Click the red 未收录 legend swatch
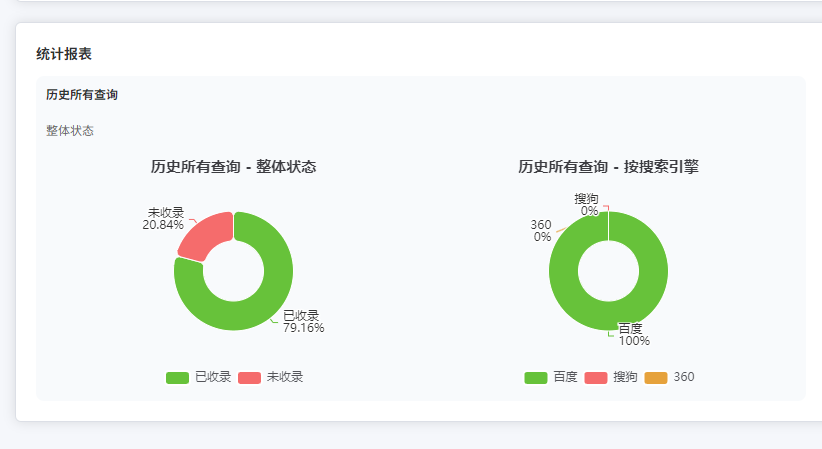Viewport: 822px width, 449px height. pyautogui.click(x=249, y=377)
